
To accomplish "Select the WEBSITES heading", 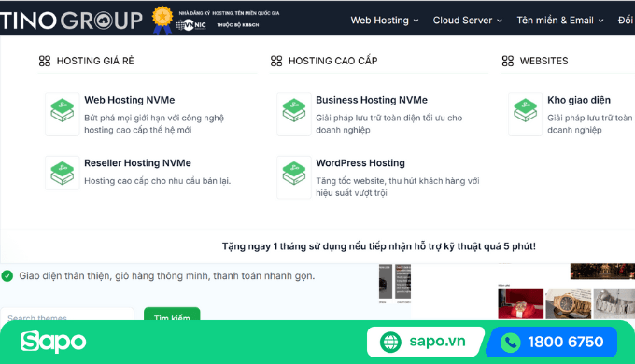I will coord(543,61).
